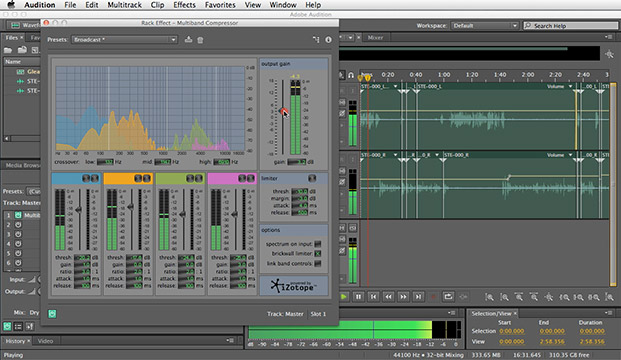The image size is (621, 360).
Task: Click the blue band threshold slider
Action: point(79,210)
